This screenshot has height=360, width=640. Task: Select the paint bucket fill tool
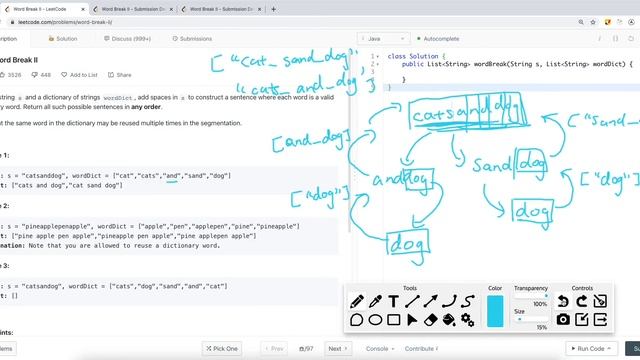click(449, 320)
